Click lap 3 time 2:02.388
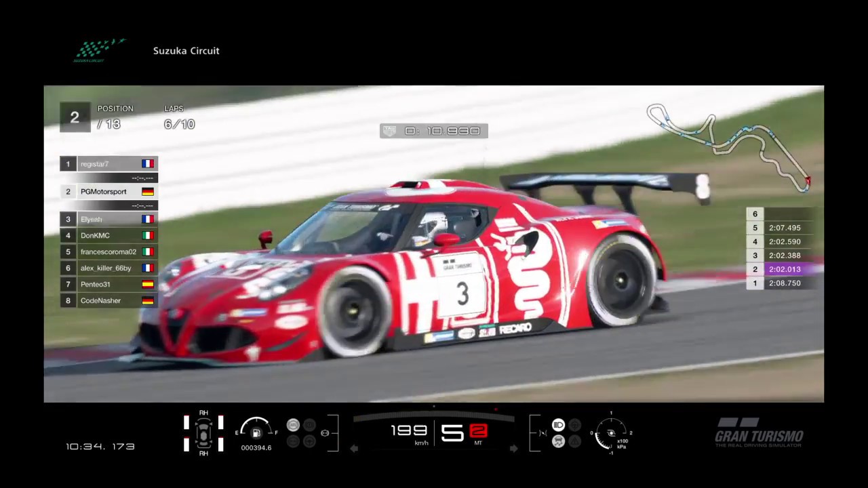The height and width of the screenshot is (488, 868). click(x=785, y=256)
